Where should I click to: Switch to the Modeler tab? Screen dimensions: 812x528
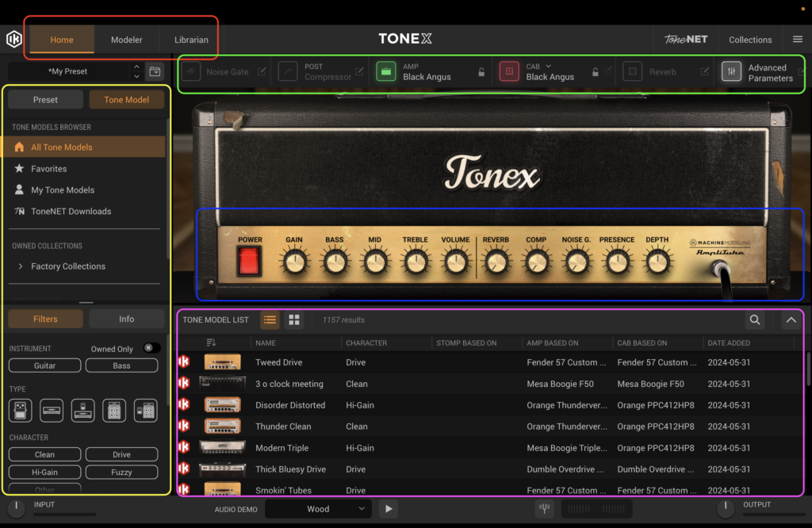click(x=127, y=40)
